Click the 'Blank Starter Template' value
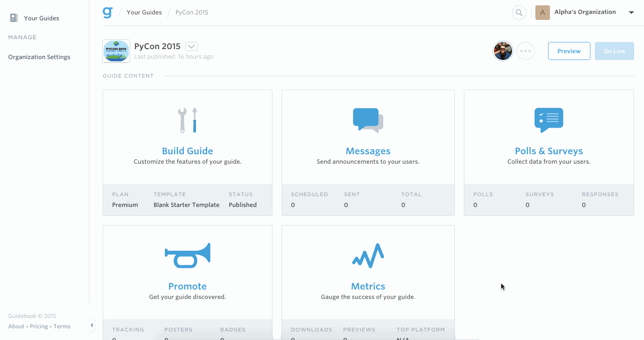This screenshot has height=340, width=644. click(186, 205)
